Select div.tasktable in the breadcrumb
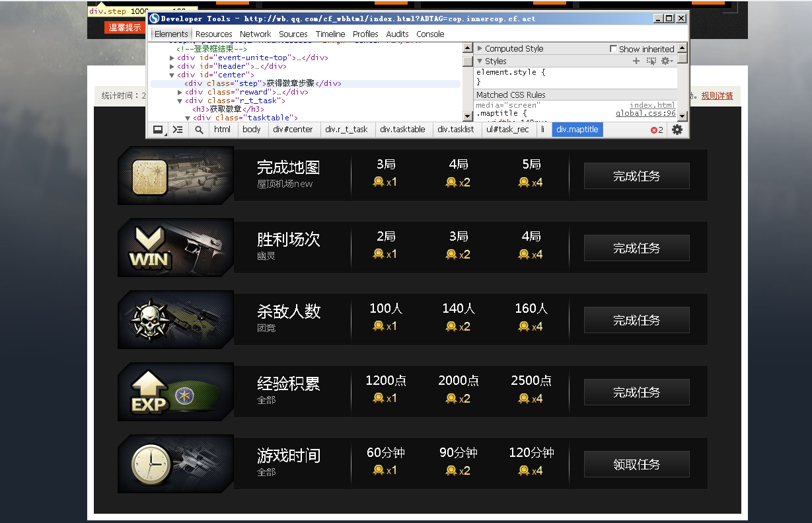 click(402, 130)
